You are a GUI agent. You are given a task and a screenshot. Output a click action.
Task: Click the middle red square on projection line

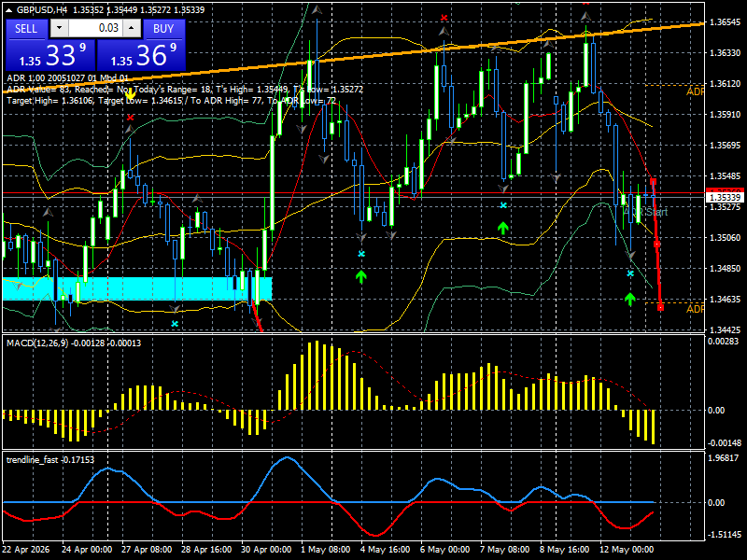tap(656, 245)
